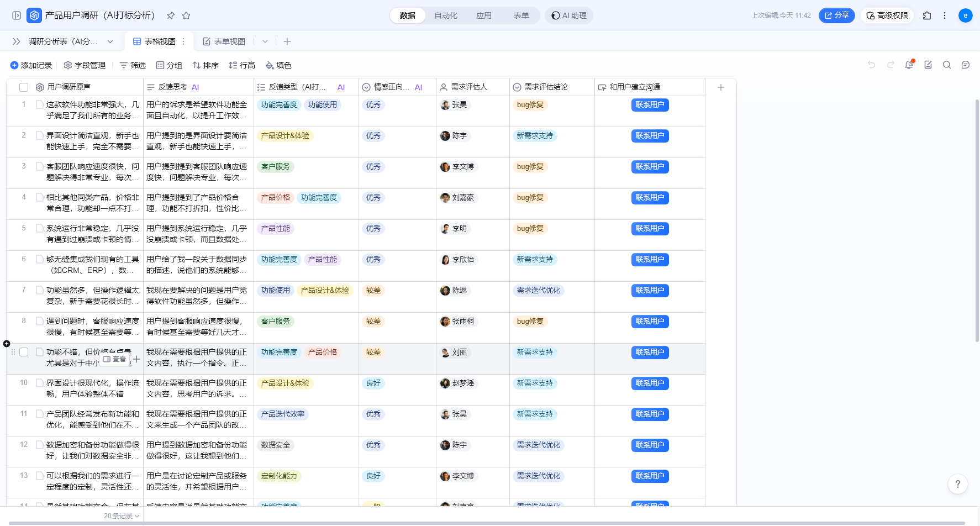Open the help question mark button
This screenshot has height=526, width=980.
tap(957, 484)
